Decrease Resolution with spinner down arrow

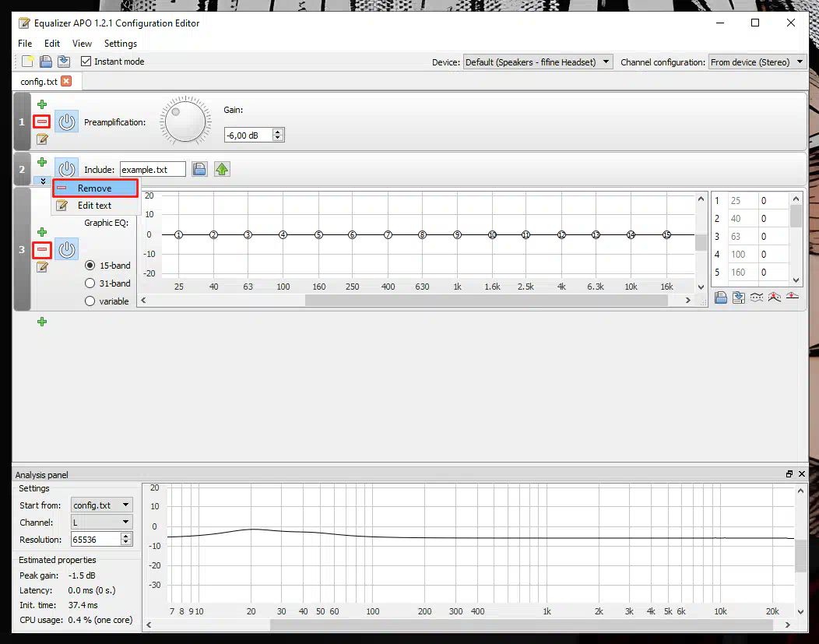pos(126,542)
